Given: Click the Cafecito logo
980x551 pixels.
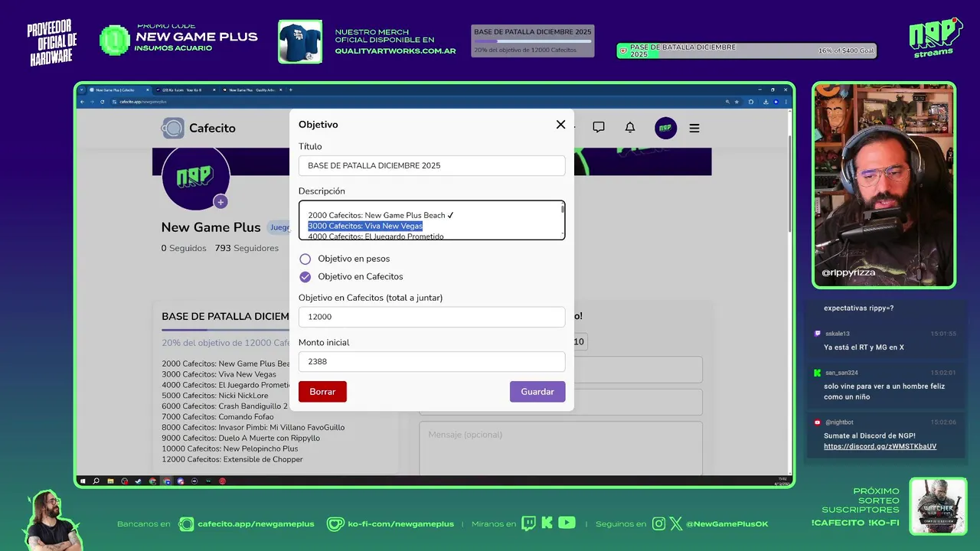Looking at the screenshot, I should tap(198, 128).
